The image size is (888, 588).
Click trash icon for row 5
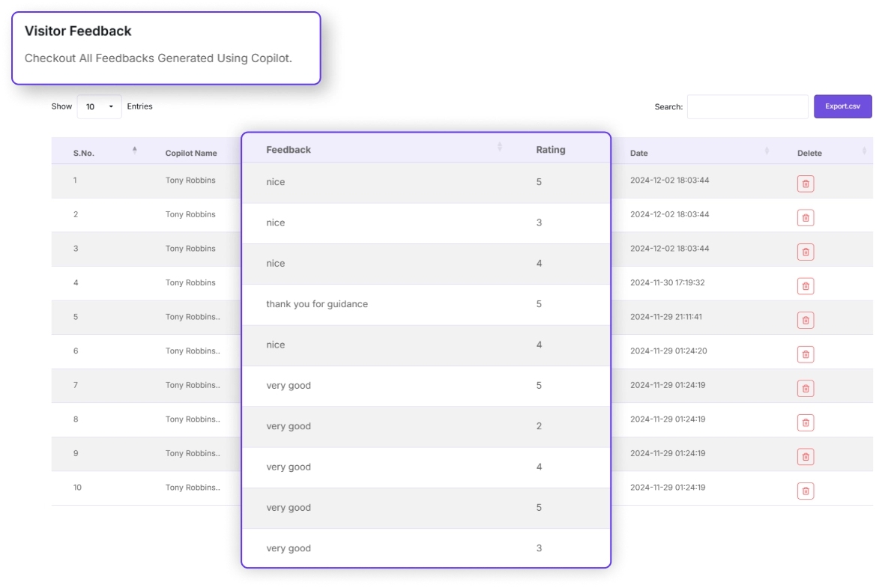click(x=806, y=321)
